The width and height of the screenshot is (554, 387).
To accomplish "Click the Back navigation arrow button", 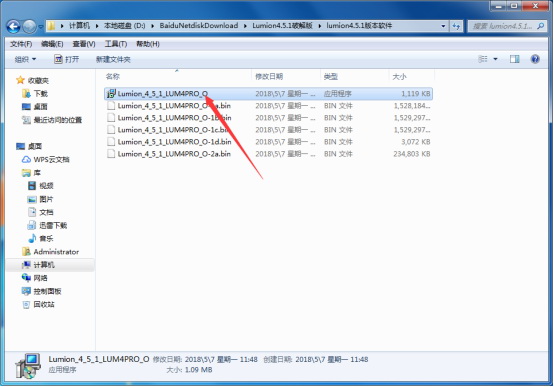I will pos(13,26).
